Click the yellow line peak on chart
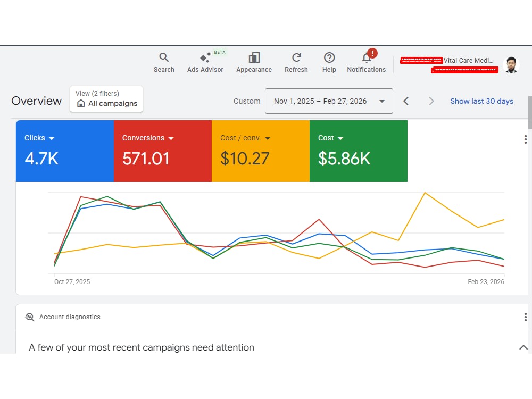The height and width of the screenshot is (399, 532). tap(425, 193)
